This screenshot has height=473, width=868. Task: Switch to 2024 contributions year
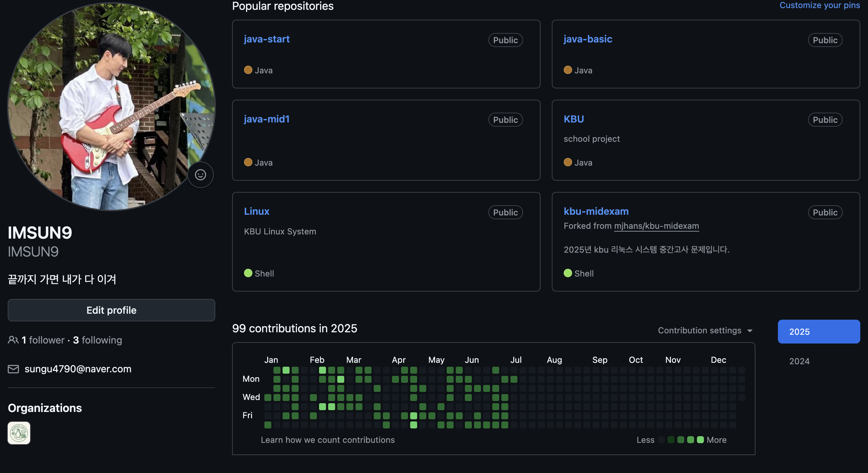coord(799,361)
